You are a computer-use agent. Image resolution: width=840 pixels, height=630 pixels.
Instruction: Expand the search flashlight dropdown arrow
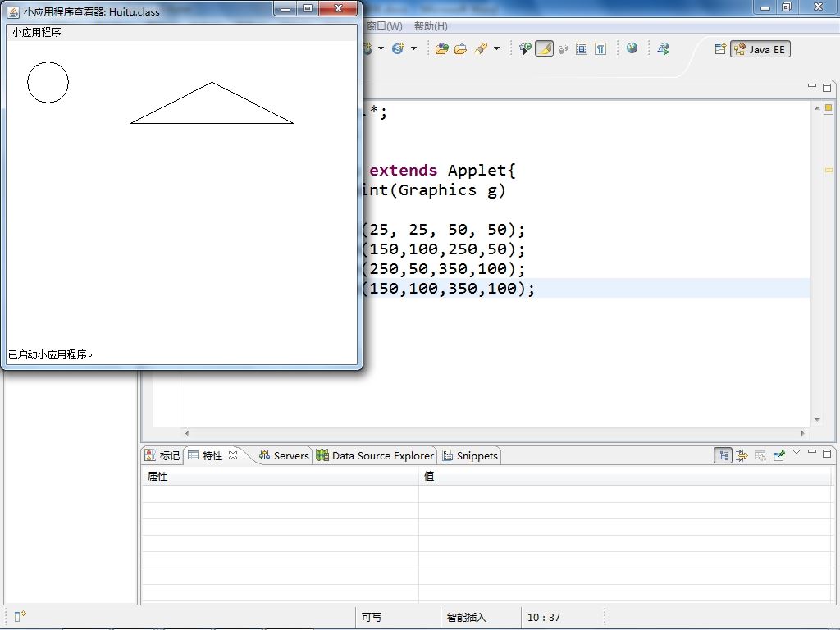click(496, 48)
